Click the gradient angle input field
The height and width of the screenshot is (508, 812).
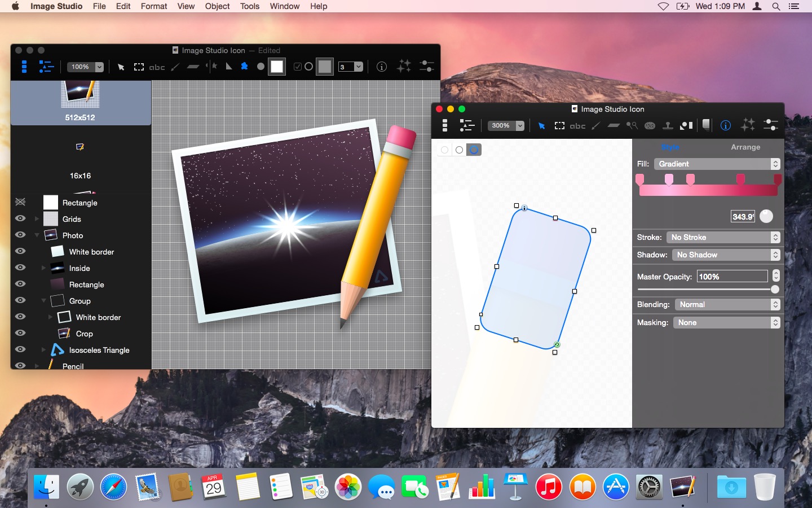[x=743, y=217]
